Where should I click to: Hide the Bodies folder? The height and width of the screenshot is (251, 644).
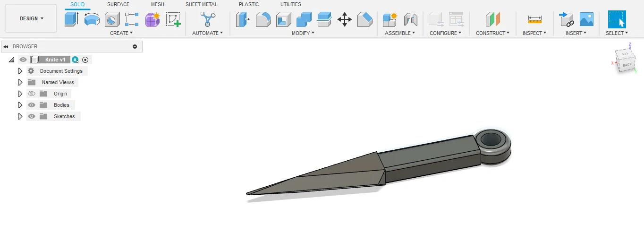[x=32, y=105]
